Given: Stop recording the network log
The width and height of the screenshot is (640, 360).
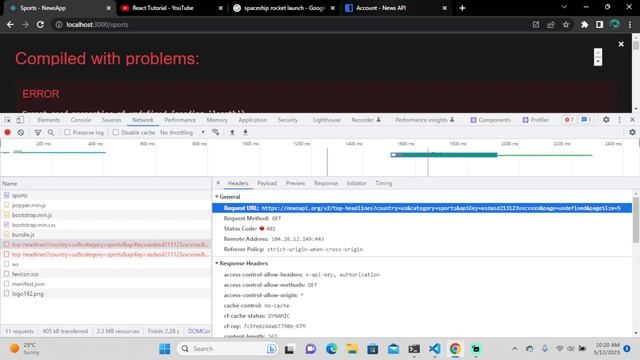Looking at the screenshot, I should [7, 132].
